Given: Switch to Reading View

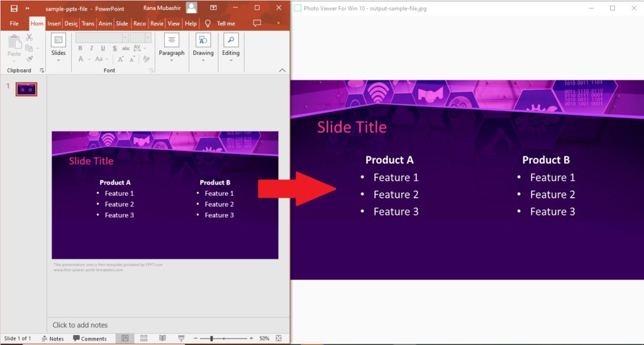Looking at the screenshot, I should pos(162,338).
